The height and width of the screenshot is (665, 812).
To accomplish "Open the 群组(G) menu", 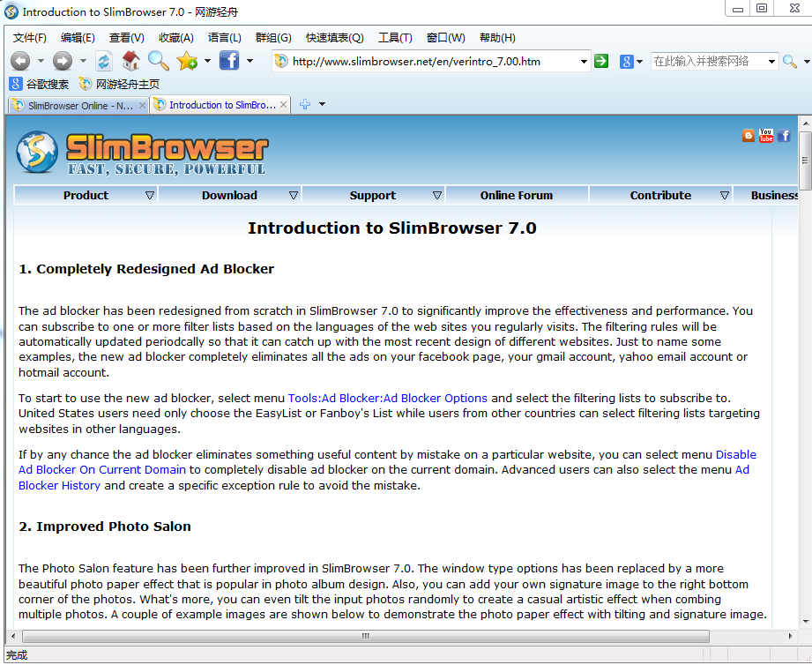I will pyautogui.click(x=273, y=38).
